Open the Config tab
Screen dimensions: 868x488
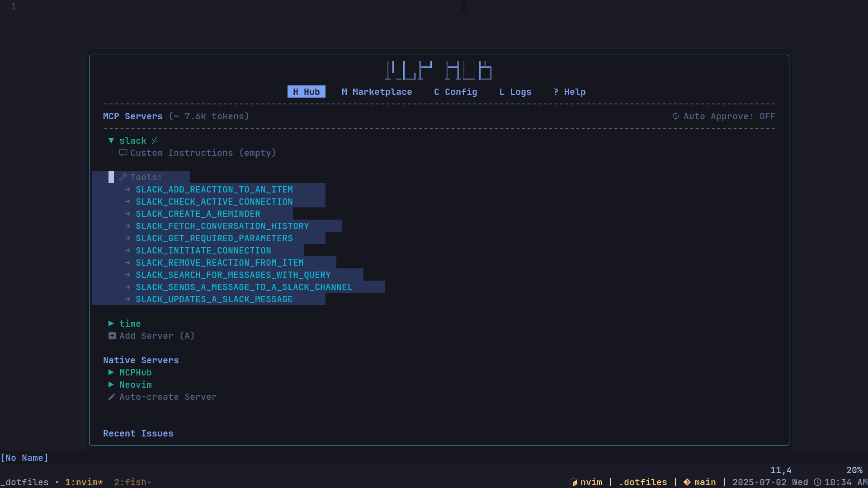pos(455,92)
